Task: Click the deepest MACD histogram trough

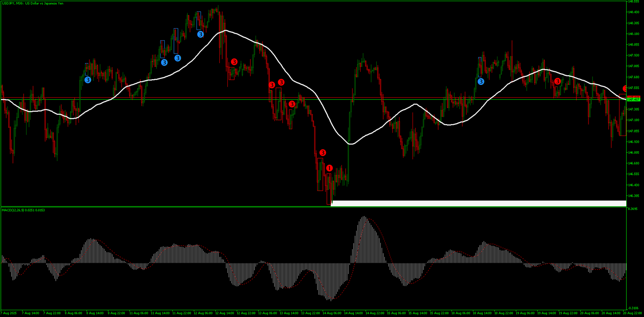Action: [x=330, y=300]
